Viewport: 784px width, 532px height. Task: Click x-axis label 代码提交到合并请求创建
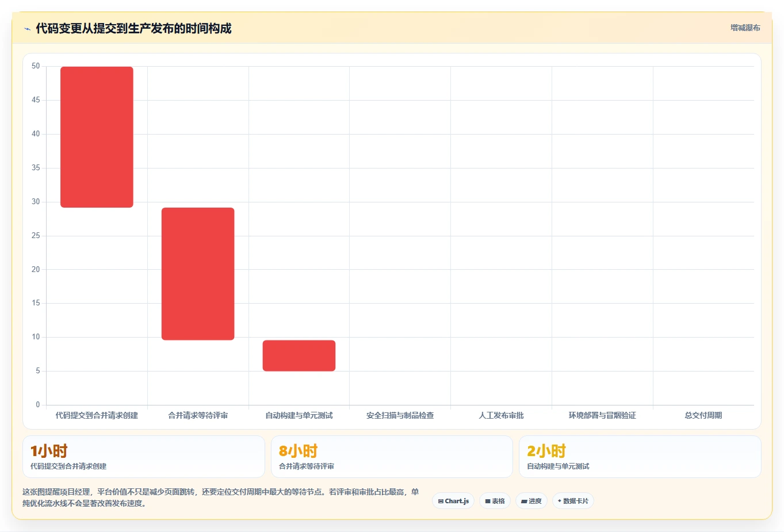[97, 415]
